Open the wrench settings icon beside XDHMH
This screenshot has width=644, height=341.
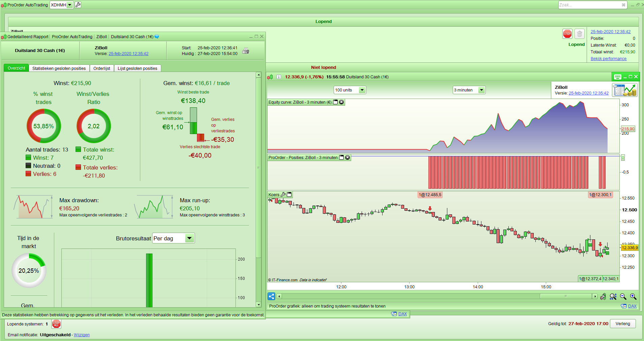(78, 5)
